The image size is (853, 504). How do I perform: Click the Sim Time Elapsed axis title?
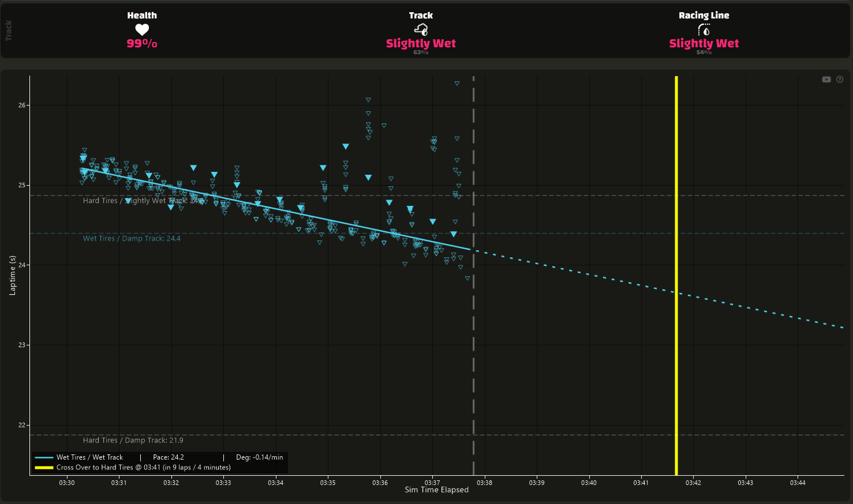tap(437, 490)
